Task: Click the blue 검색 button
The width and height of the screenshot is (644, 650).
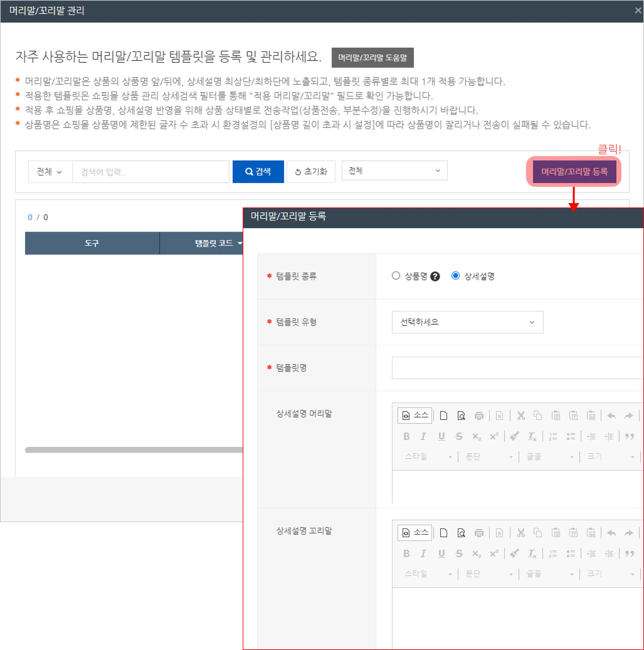Action: [x=258, y=172]
